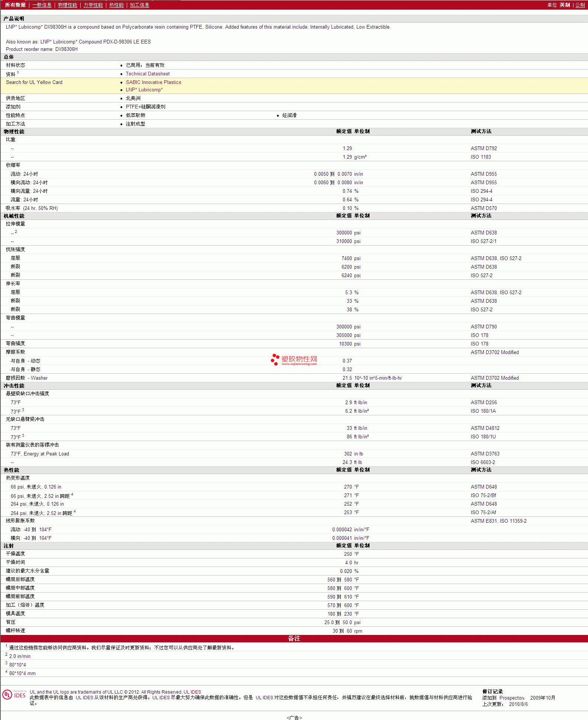588x720 pixels.
Task: Click the 螺杆转速 row label
Action: pyautogui.click(x=15, y=631)
